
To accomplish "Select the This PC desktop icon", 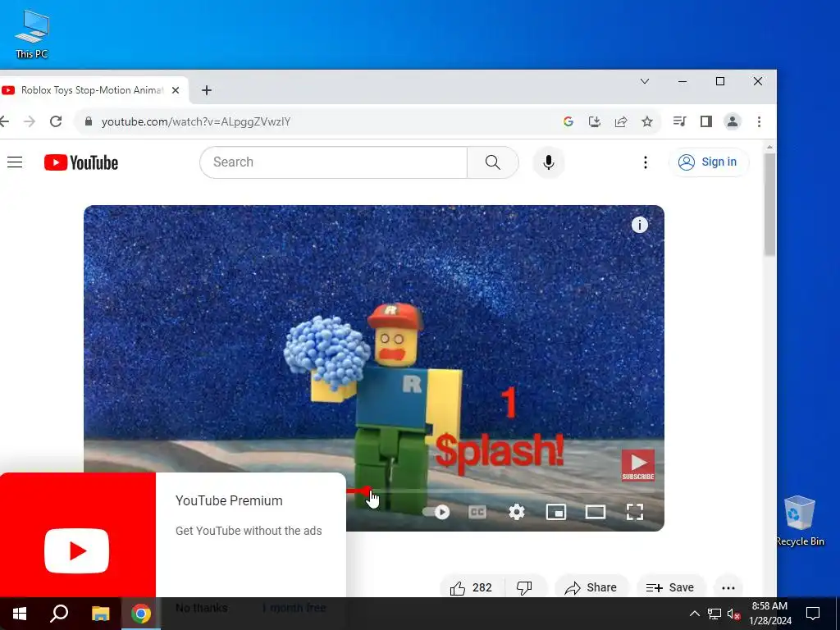I will (32, 34).
